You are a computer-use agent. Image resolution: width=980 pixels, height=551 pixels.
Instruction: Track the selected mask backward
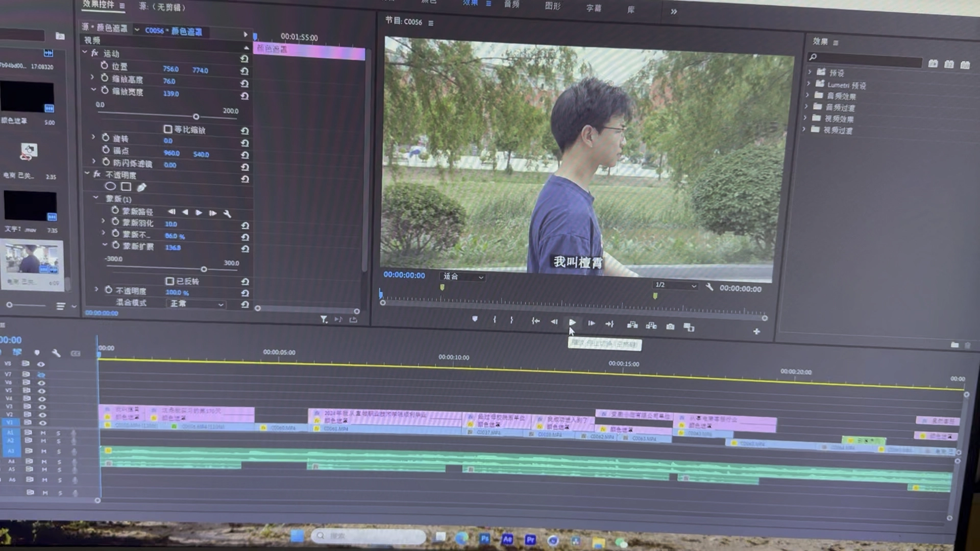[x=185, y=212]
